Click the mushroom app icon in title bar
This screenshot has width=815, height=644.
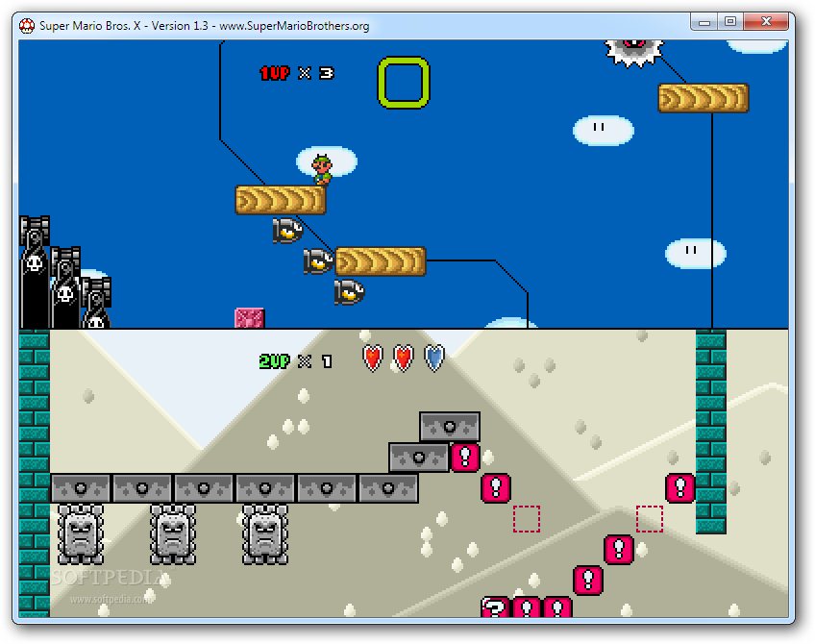coord(27,25)
